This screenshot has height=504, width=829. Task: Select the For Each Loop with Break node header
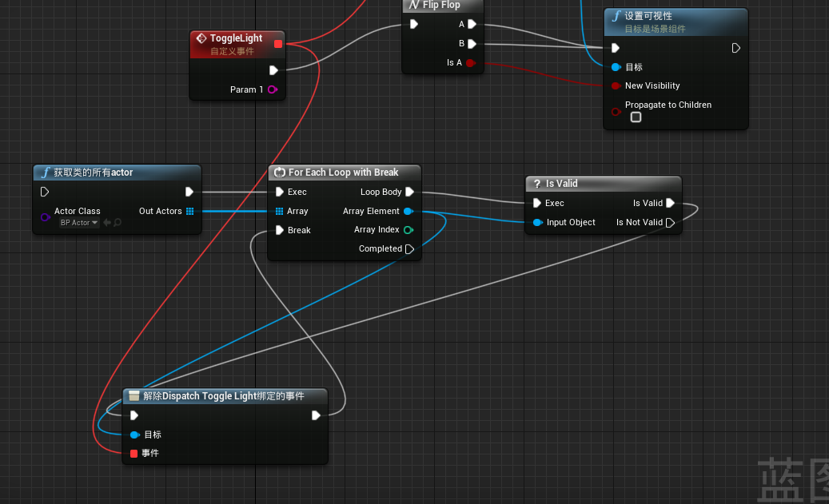click(x=344, y=173)
